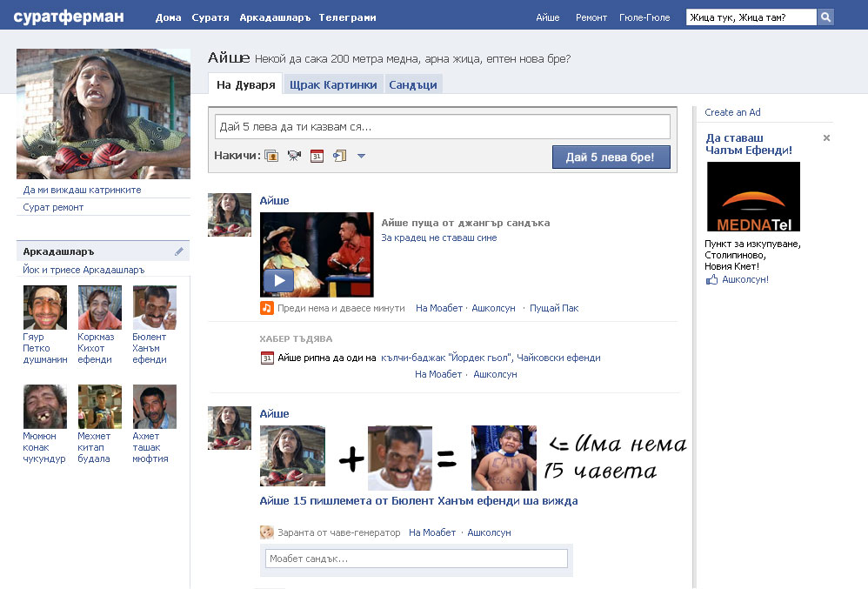The width and height of the screenshot is (868, 589).
Task: Click the thumbs-up Ашколсун icon under the ad
Action: tap(711, 280)
